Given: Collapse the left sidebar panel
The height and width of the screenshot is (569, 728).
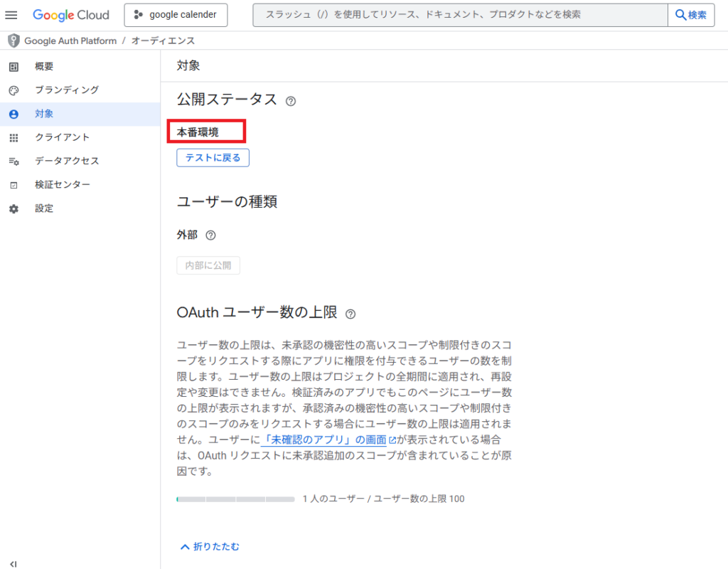Looking at the screenshot, I should [x=13, y=563].
